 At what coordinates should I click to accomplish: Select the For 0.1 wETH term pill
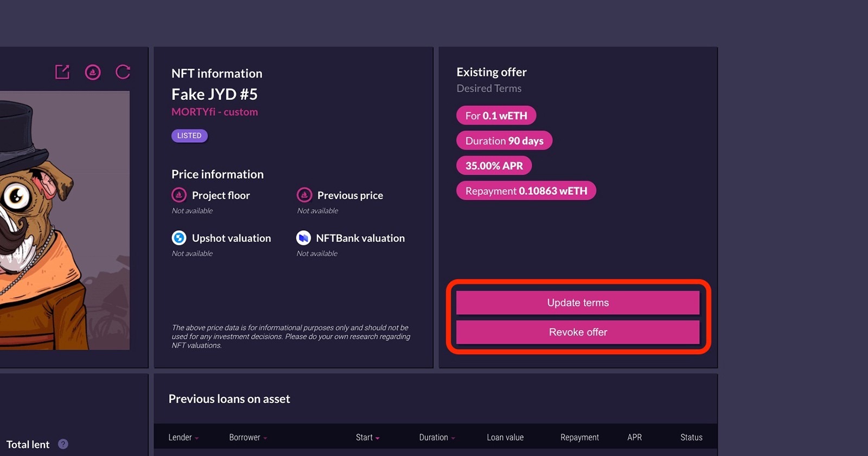[x=496, y=116]
